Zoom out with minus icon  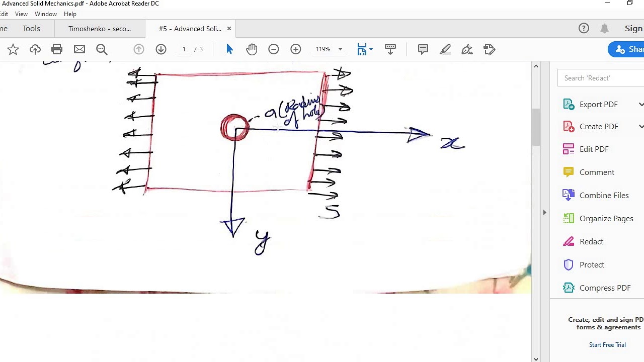click(x=274, y=49)
